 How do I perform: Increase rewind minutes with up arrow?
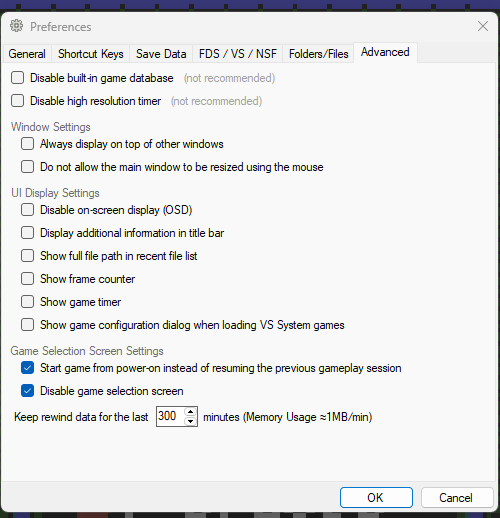pyautogui.click(x=190, y=412)
